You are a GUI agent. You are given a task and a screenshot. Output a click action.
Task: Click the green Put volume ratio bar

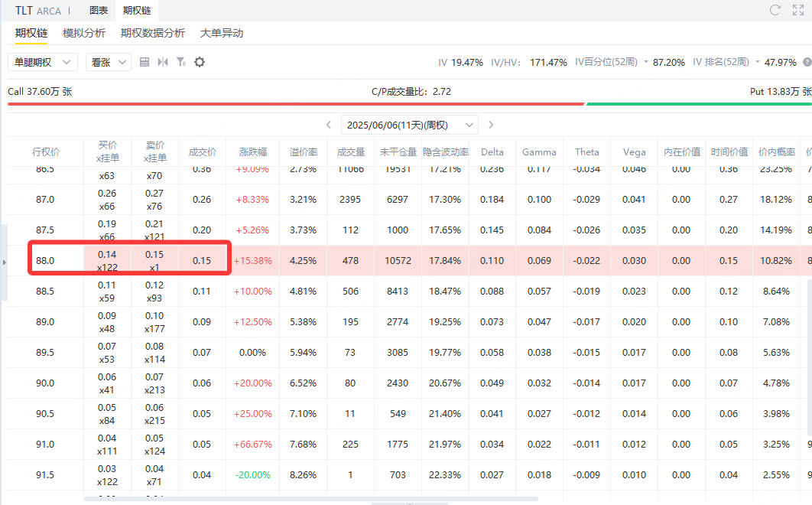[x=699, y=104]
